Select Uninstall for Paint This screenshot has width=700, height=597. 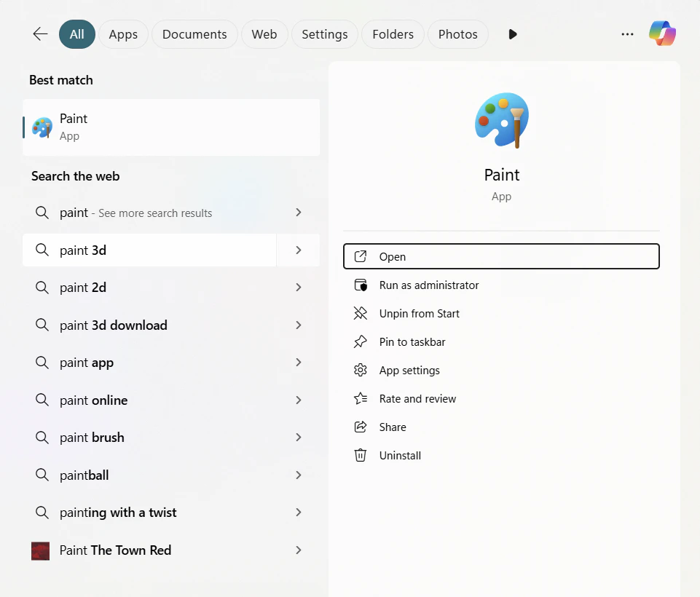pos(501,456)
